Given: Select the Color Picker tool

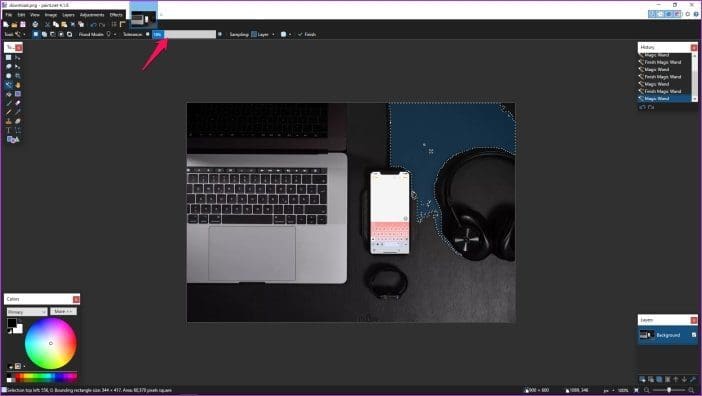Looking at the screenshot, I should click(x=17, y=112).
